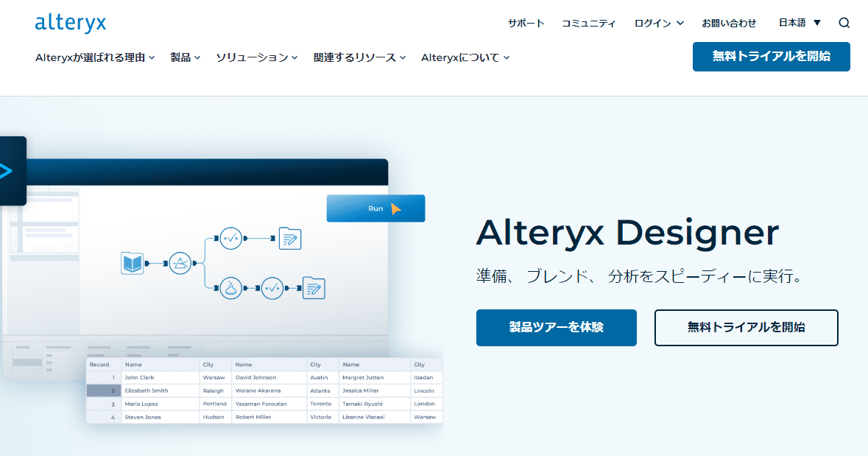Click the Margret Jutten table cell
Image resolution: width=868 pixels, height=456 pixels.
tap(375, 377)
